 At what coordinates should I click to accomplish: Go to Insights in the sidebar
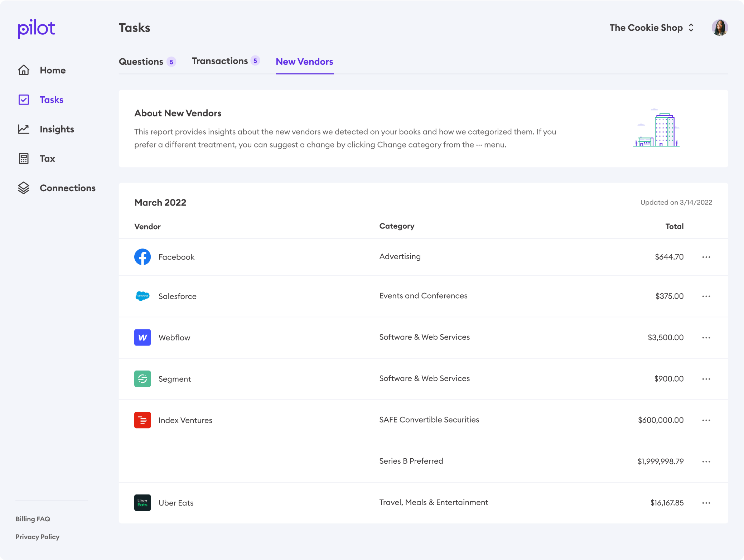[x=57, y=129]
